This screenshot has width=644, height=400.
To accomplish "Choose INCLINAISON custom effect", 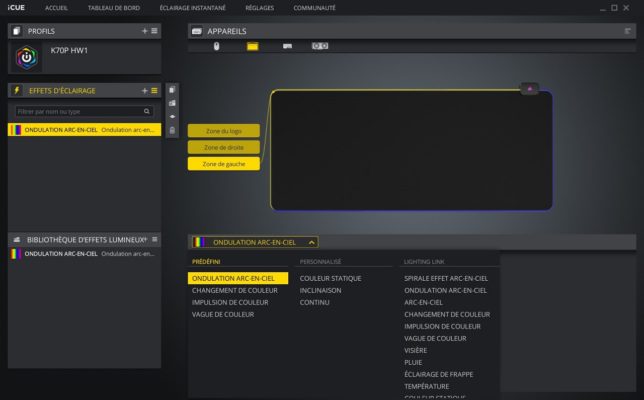I will tap(320, 290).
